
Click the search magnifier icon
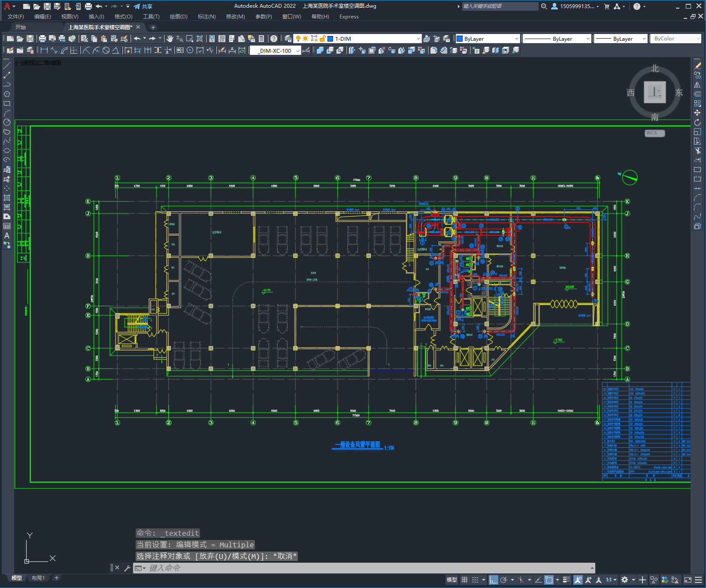544,6
